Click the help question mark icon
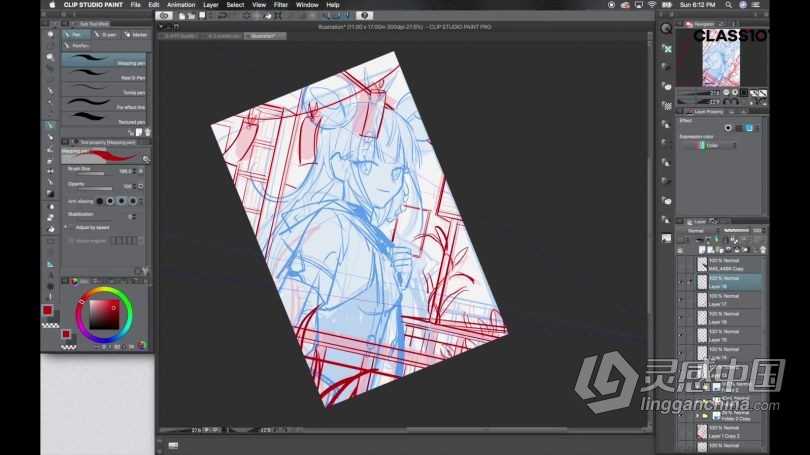The image size is (810, 455). (x=364, y=16)
